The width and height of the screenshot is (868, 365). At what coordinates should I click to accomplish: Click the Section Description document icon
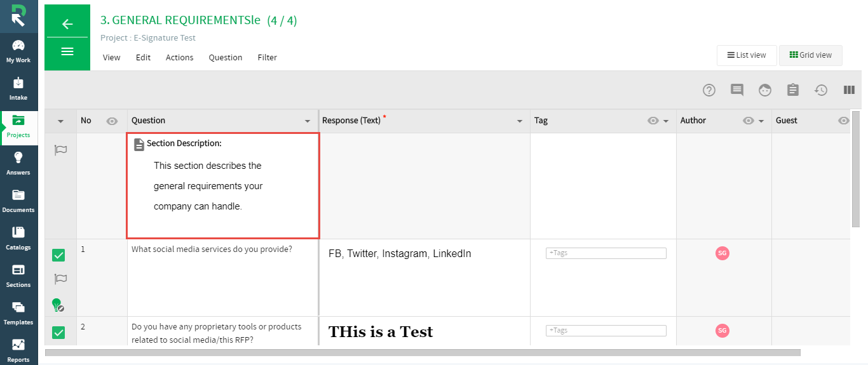pos(139,145)
